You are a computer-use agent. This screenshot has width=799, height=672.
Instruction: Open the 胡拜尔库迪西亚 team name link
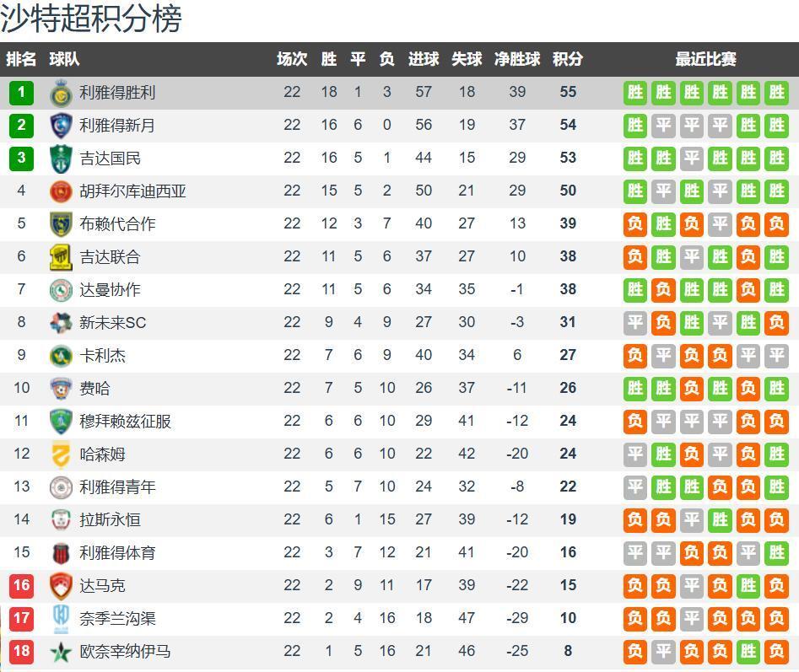(132, 191)
